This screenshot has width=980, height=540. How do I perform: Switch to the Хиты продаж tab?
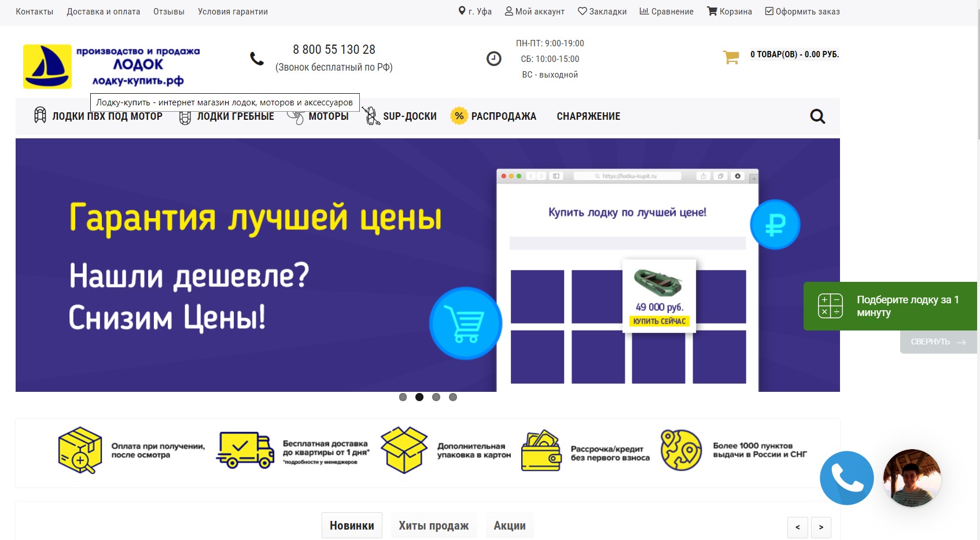(x=433, y=526)
